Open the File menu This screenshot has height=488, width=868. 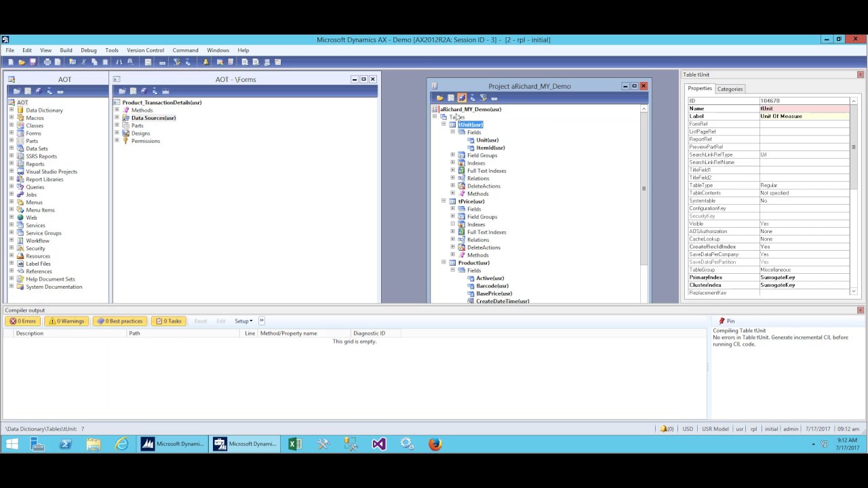point(10,50)
